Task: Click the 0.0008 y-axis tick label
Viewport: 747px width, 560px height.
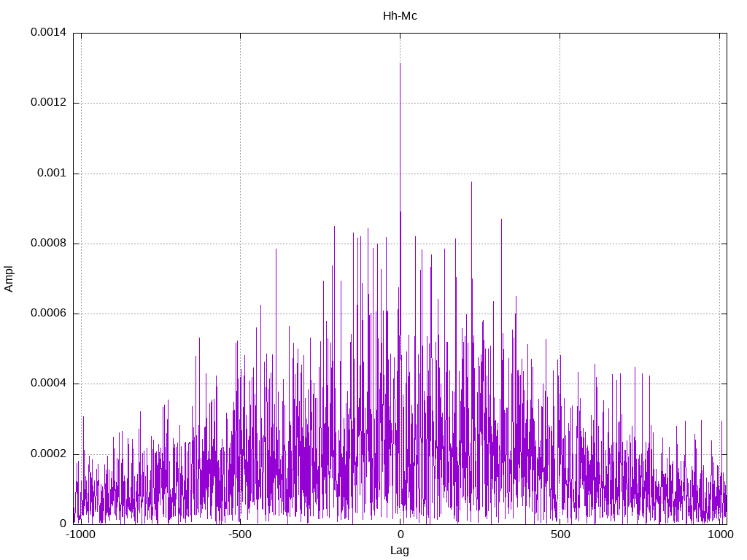Action: (x=48, y=243)
